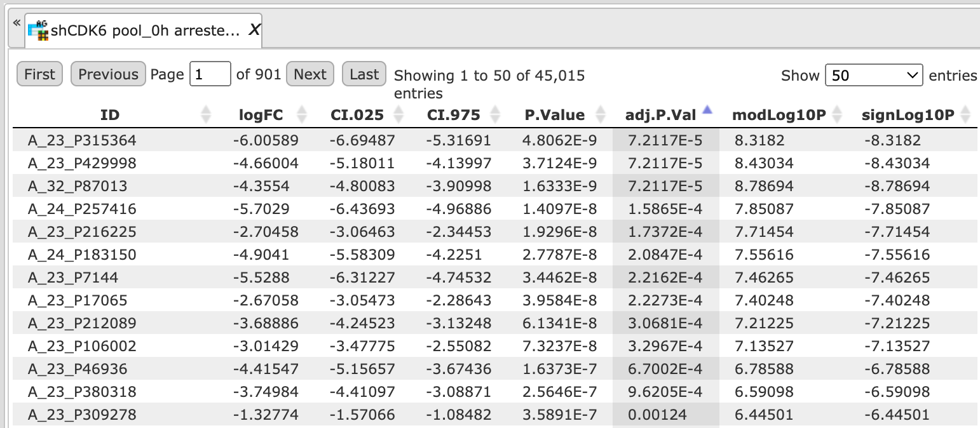This screenshot has width=980, height=428.
Task: Select ID cell A_24_P183150
Action: coord(82,255)
